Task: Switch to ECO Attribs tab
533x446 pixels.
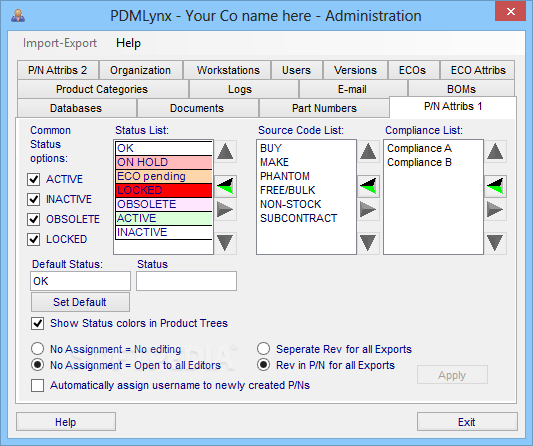Action: (x=478, y=70)
